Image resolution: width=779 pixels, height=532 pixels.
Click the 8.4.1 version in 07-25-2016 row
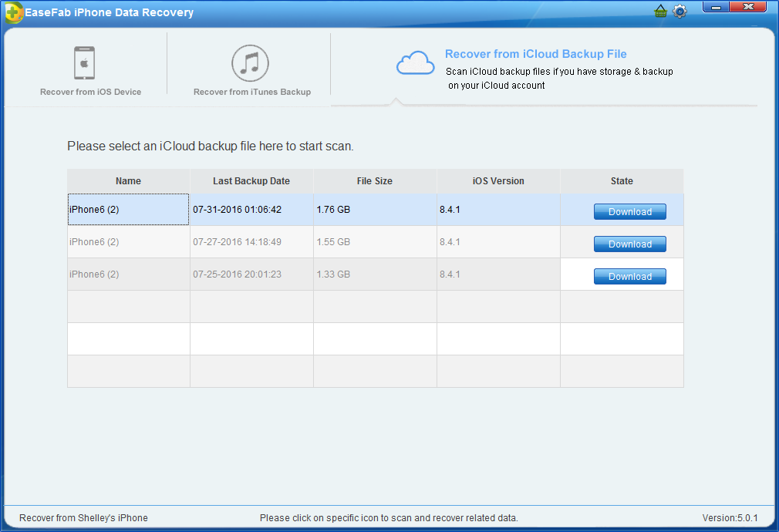450,274
